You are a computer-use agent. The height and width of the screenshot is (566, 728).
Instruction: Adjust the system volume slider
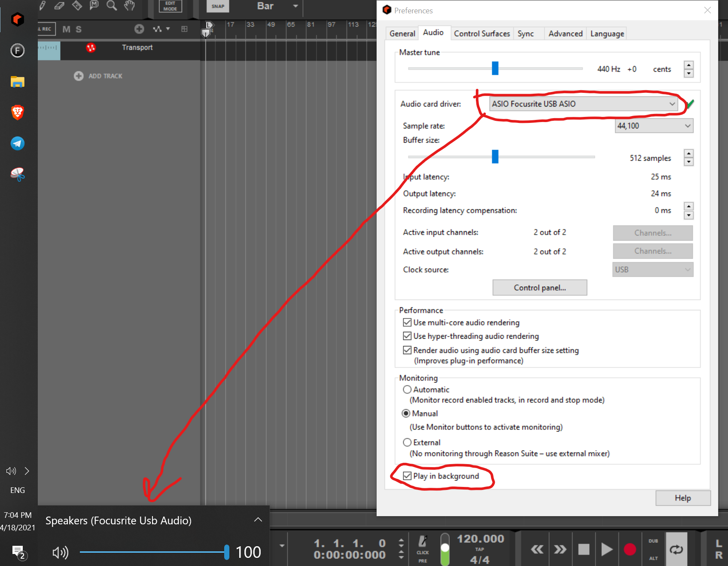coord(155,552)
